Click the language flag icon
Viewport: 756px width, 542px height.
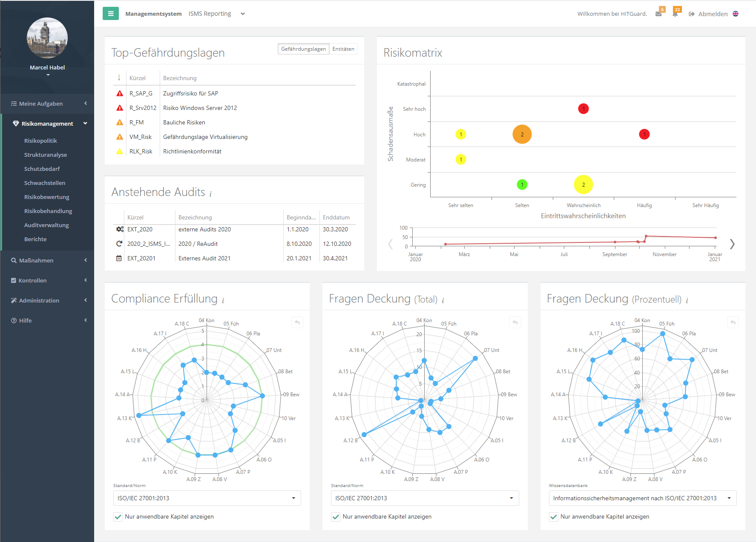click(736, 14)
